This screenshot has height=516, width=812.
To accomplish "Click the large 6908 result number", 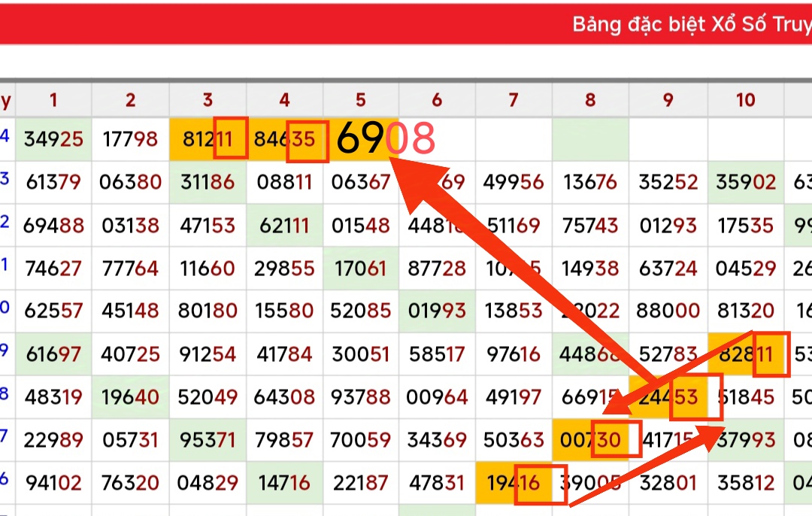I will point(386,138).
